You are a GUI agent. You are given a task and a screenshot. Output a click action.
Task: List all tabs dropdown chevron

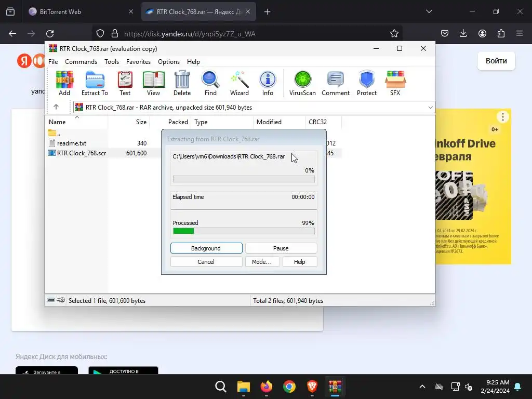[x=429, y=11]
